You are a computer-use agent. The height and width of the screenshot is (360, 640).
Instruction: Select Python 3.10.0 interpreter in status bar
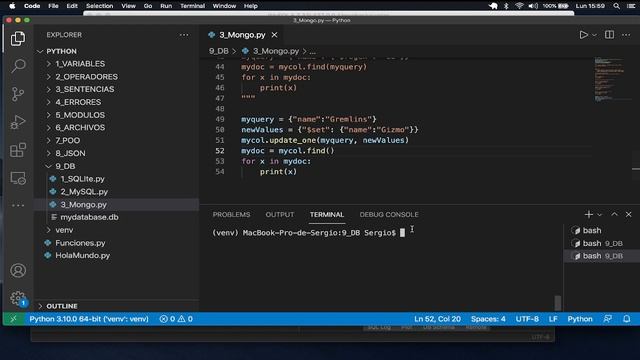click(x=89, y=319)
